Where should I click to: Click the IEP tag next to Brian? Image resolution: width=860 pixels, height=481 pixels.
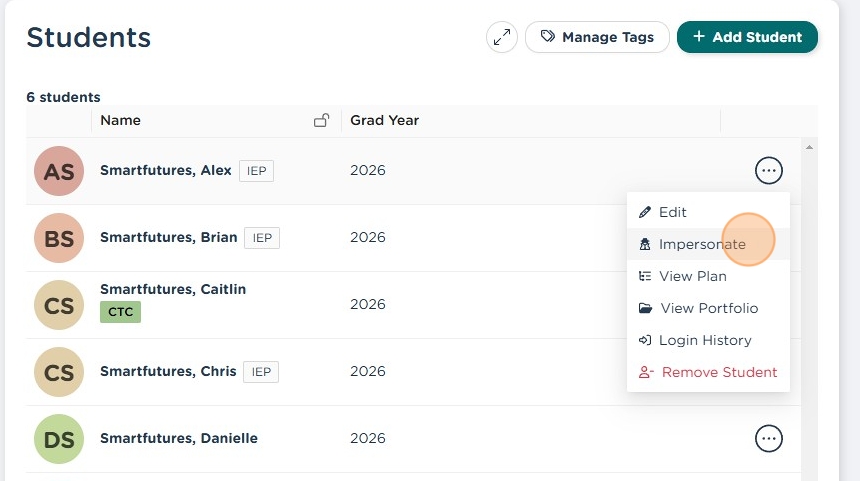pyautogui.click(x=261, y=238)
